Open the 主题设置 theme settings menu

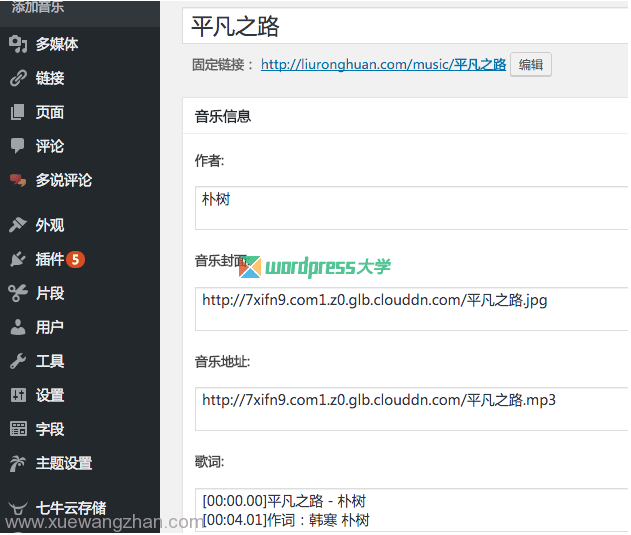click(64, 463)
